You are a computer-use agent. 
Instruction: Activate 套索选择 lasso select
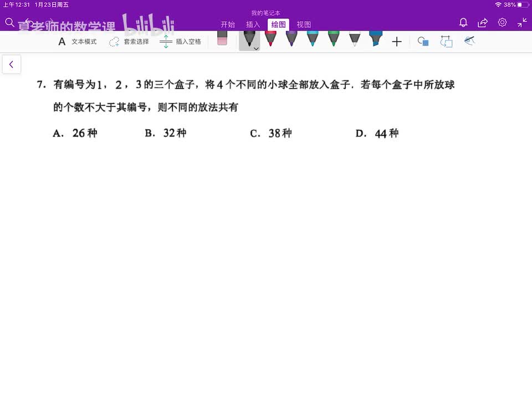pos(129,42)
